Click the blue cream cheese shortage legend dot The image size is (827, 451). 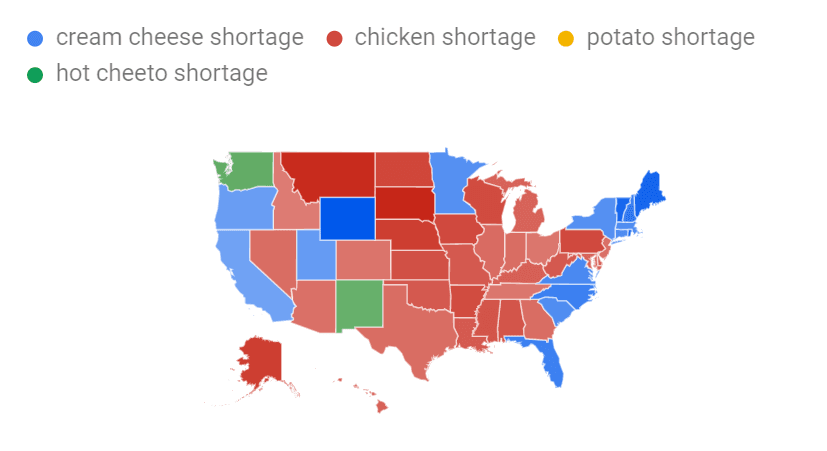click(35, 39)
